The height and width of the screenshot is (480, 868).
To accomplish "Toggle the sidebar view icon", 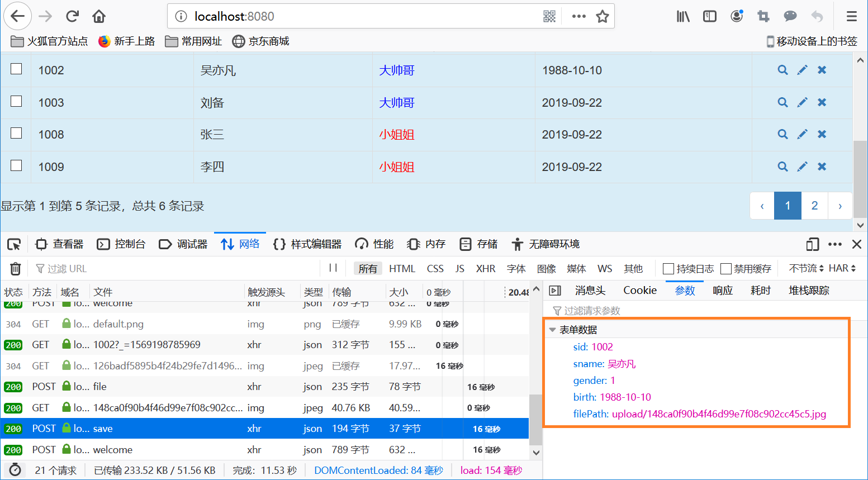I will 710,16.
